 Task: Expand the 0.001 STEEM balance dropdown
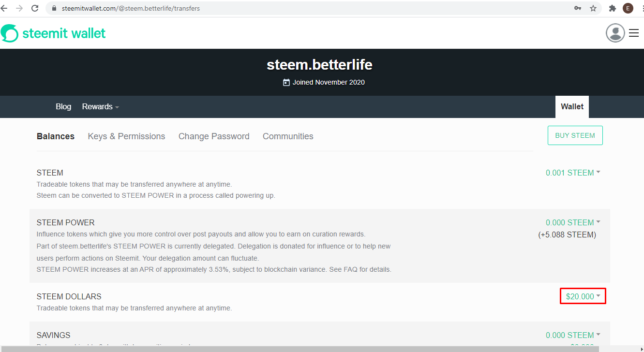click(573, 173)
